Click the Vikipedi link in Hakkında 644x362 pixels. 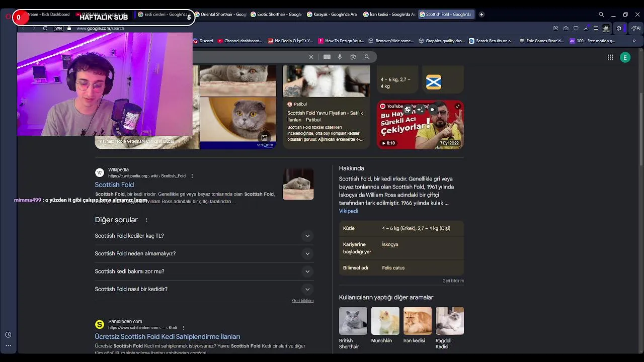point(349,211)
